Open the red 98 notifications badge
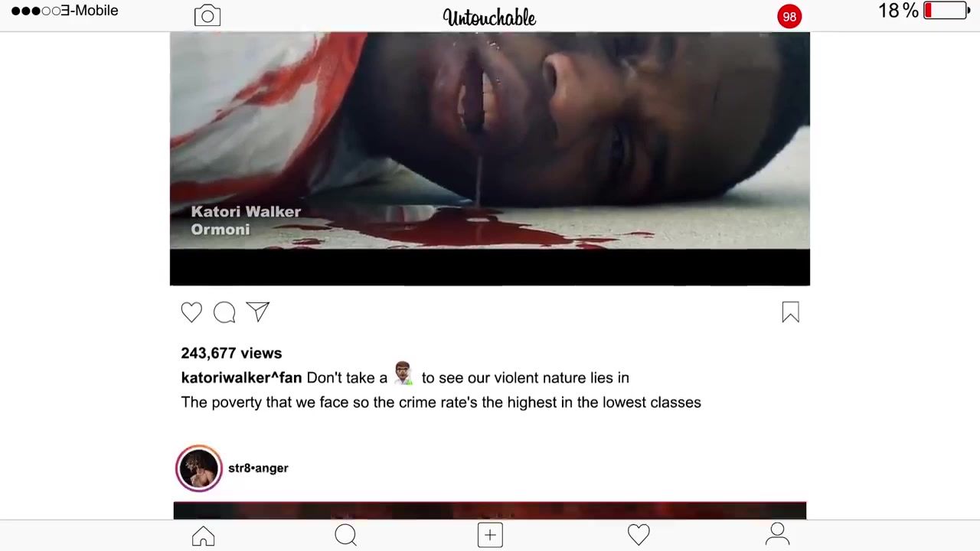The height and width of the screenshot is (551, 980). (789, 17)
